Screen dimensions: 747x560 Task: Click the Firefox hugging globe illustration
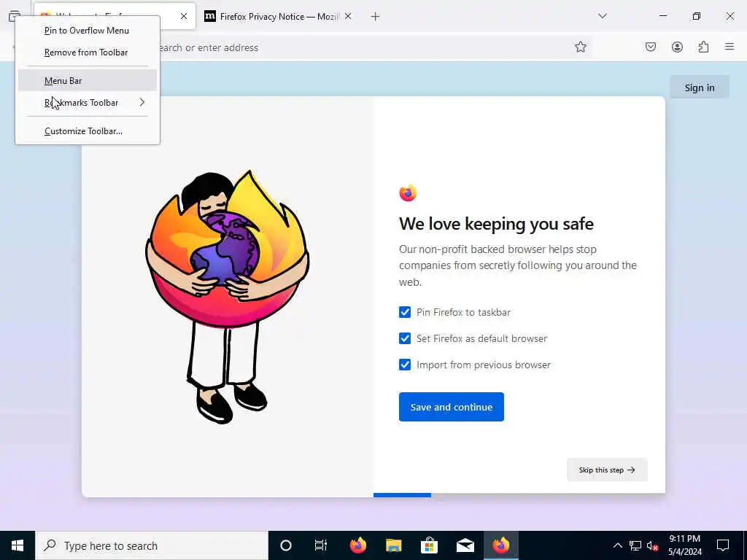click(228, 296)
